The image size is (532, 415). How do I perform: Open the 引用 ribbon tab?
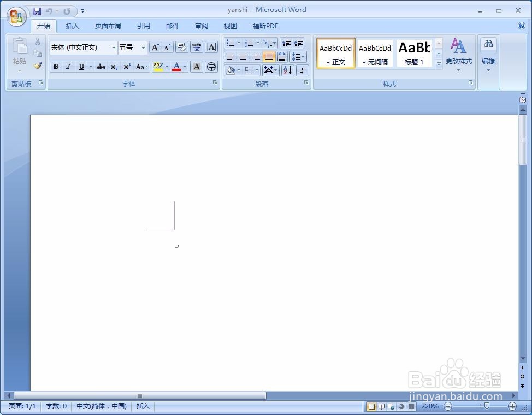pos(143,26)
